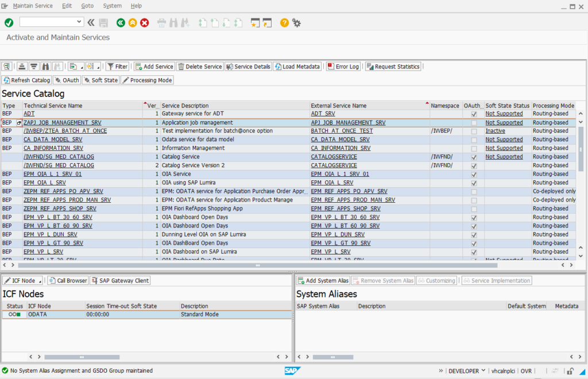Click the SAP Gateway Client button
588x379 pixels.
click(120, 280)
